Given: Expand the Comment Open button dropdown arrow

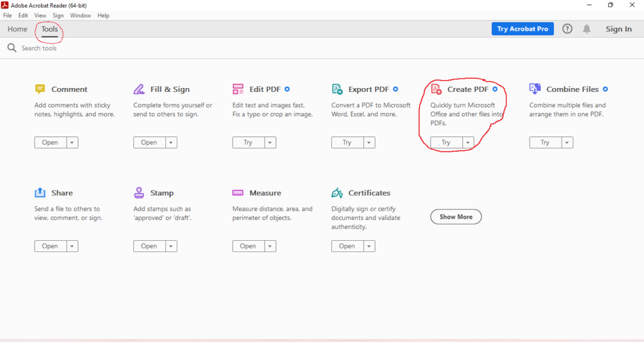Looking at the screenshot, I should (72, 143).
